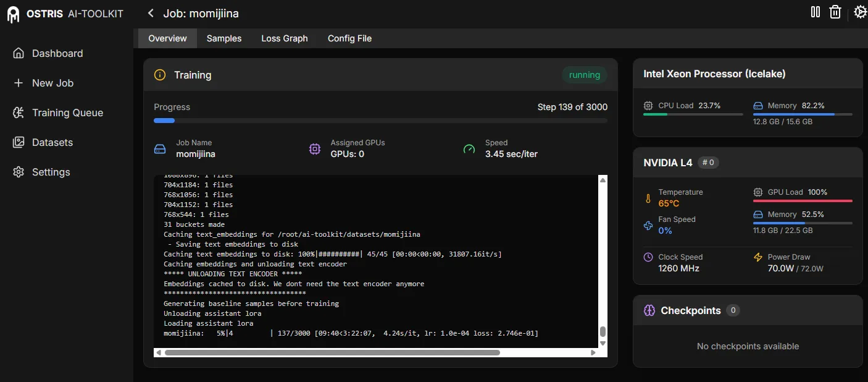Switch to the Samples tab
Image resolution: width=868 pixels, height=382 pixels.
click(224, 38)
